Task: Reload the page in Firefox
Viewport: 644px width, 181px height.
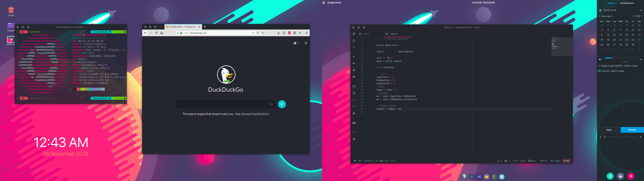Action: point(156,33)
